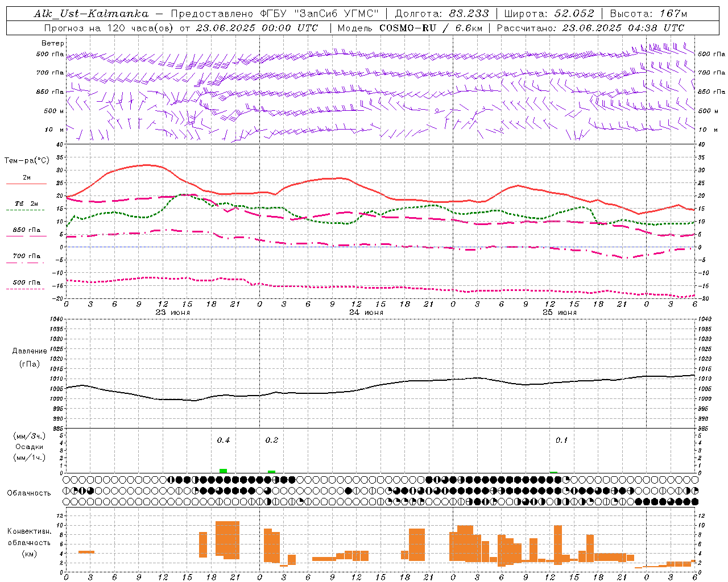Select the latitude value Широта: 52.052
The width and height of the screenshot is (728, 582).
click(549, 14)
